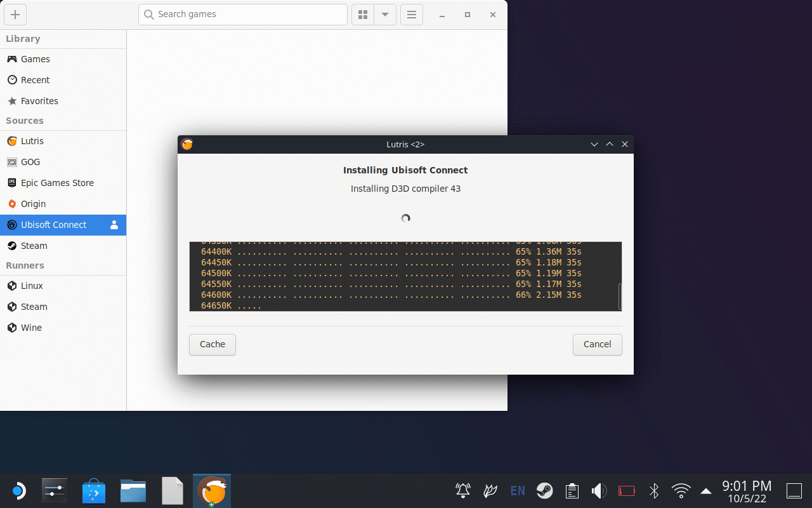
Task: Select the Ubisoft Connect source
Action: click(x=63, y=225)
